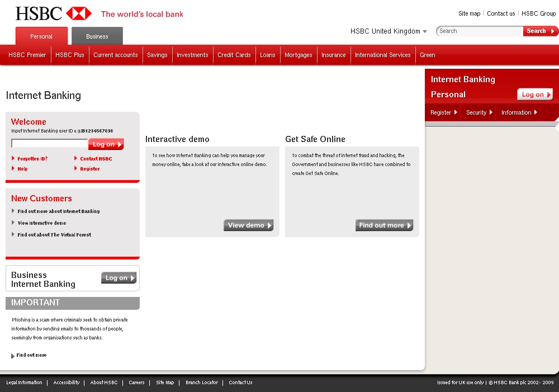Visit the HSBC Group link
Image resolution: width=559 pixels, height=392 pixels.
click(x=538, y=13)
